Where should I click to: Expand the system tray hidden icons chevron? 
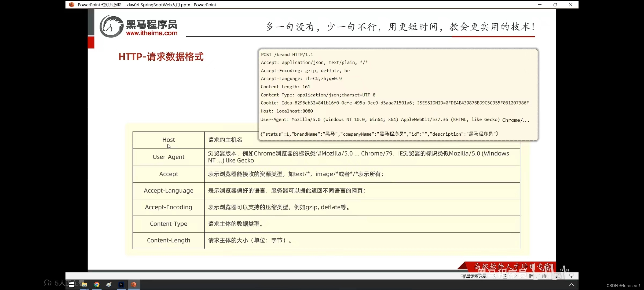pos(572,285)
